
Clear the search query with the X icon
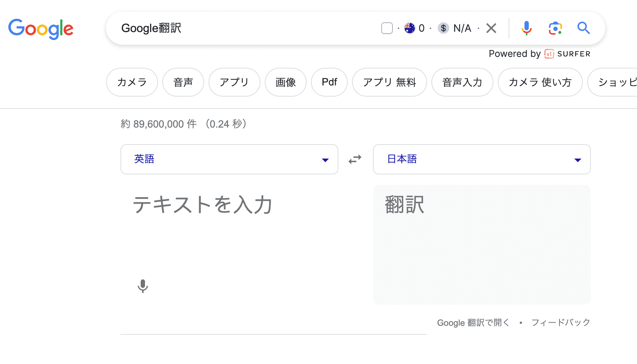coord(491,28)
